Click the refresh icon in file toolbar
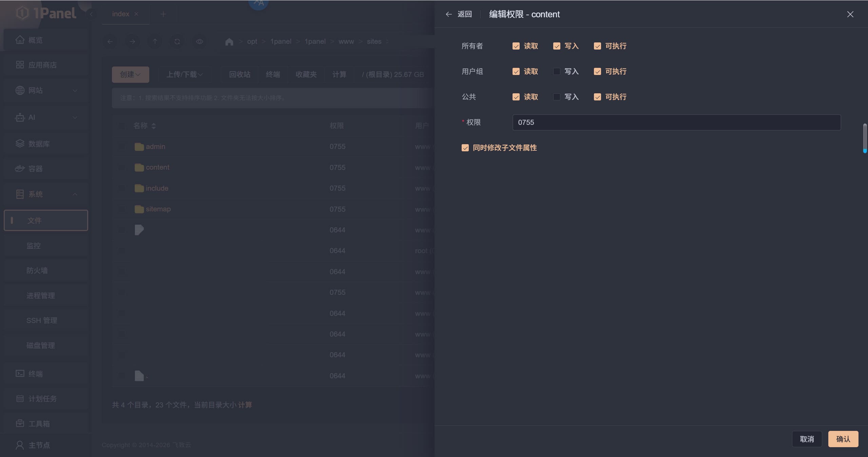Screen dimensions: 868x457 pos(177,41)
